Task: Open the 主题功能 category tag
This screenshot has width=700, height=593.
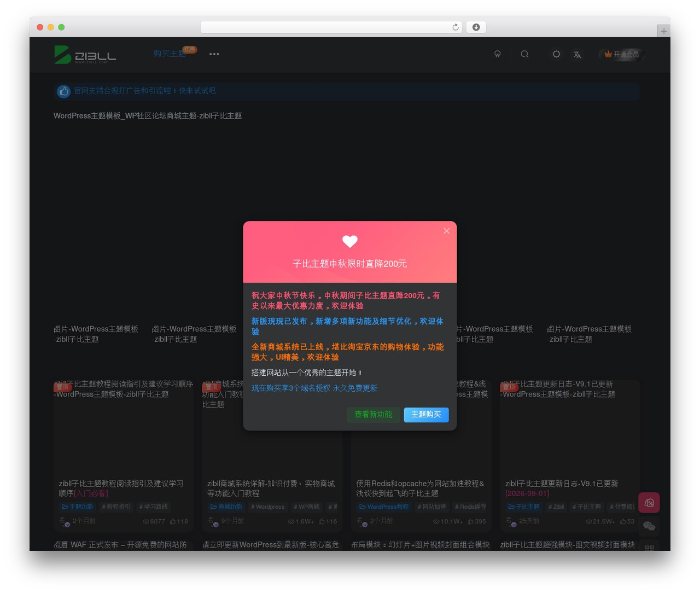Action: pyautogui.click(x=77, y=507)
